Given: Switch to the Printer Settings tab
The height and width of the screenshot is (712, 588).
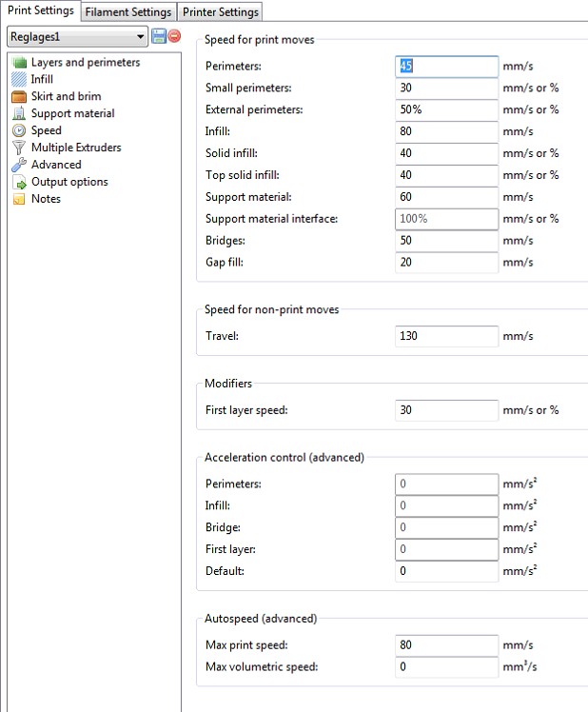Looking at the screenshot, I should point(220,12).
